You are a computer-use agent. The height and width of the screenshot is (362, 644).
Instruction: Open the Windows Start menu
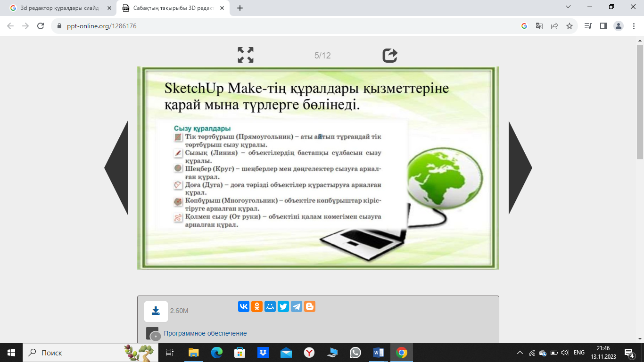coord(11,353)
